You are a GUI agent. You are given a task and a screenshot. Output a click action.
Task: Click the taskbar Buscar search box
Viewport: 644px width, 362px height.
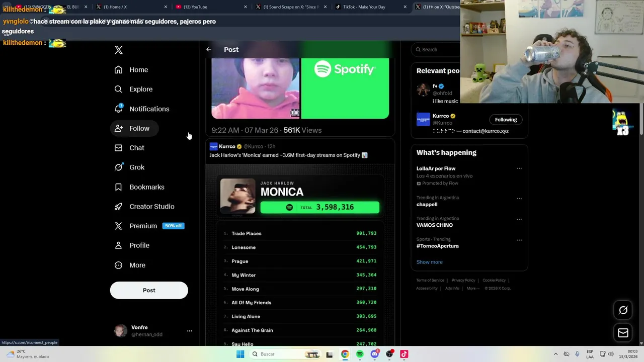pos(285,354)
